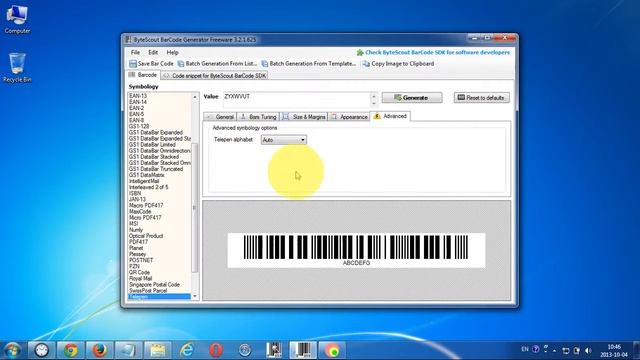Click Batch Generation From Template label
This screenshot has width=640, height=360.
coord(313,64)
